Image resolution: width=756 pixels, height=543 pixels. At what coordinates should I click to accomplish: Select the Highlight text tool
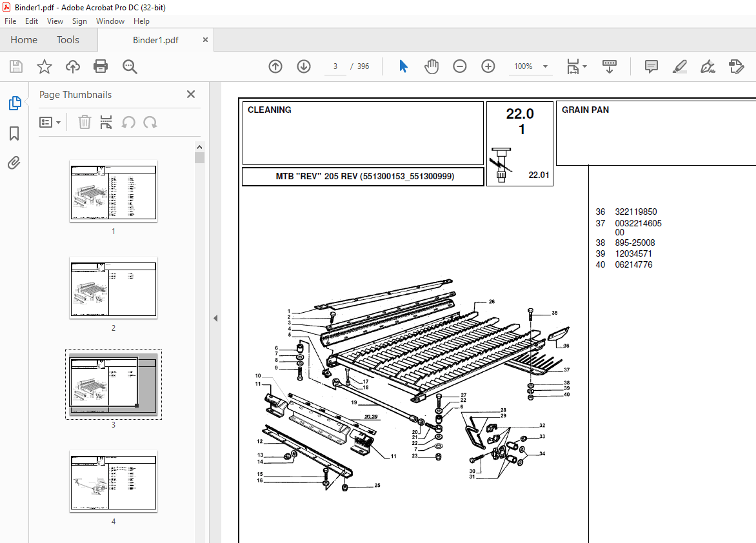pyautogui.click(x=679, y=66)
